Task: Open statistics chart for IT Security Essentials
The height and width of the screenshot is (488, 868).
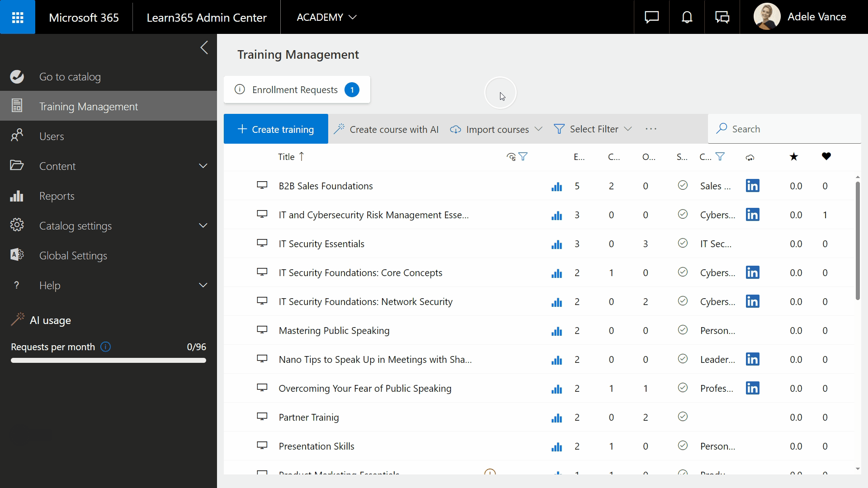Action: coord(557,244)
